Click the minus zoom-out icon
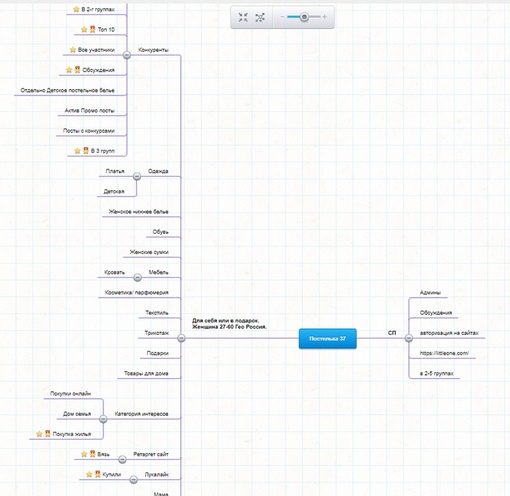 pyautogui.click(x=282, y=17)
